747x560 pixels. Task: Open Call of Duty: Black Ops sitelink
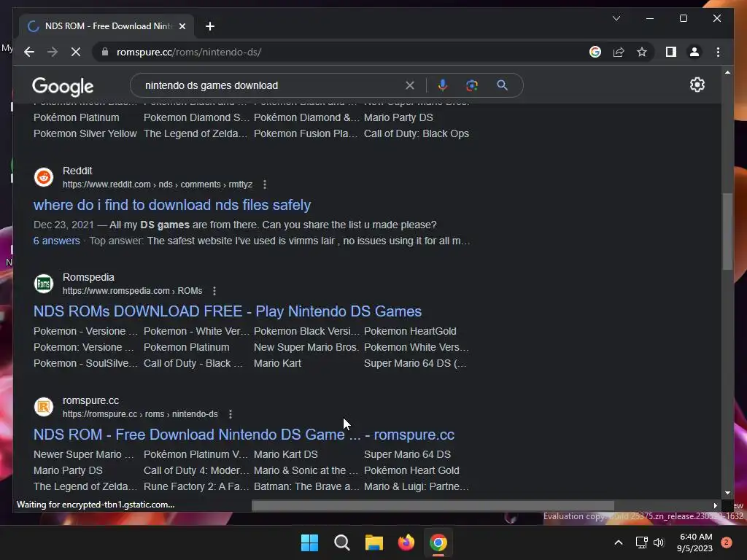coord(417,133)
